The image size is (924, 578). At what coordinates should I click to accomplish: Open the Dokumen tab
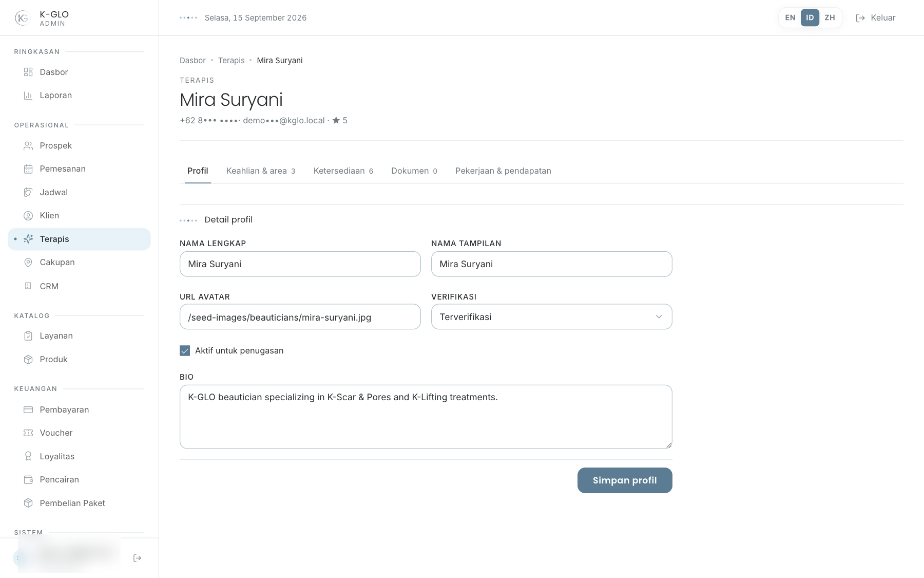coord(414,171)
